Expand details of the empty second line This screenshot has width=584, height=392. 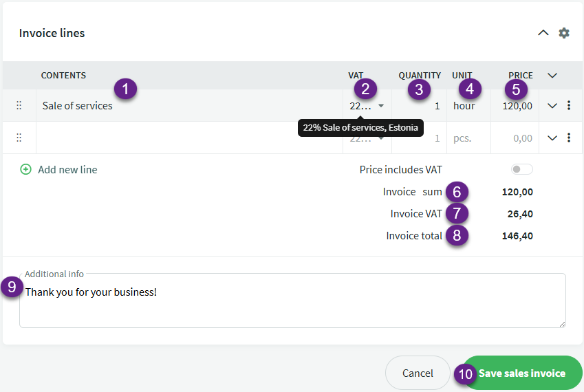pyautogui.click(x=552, y=138)
